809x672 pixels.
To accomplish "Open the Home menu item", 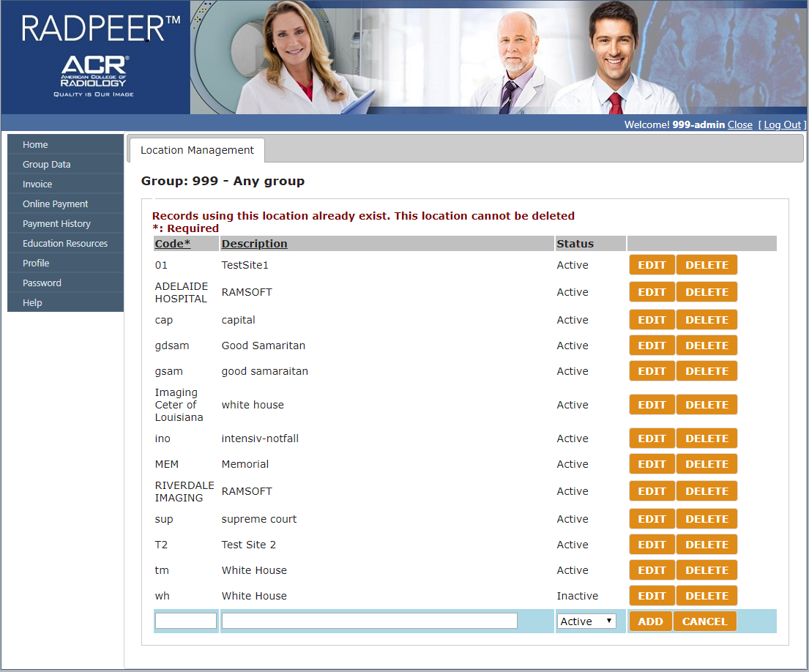I will pos(35,145).
